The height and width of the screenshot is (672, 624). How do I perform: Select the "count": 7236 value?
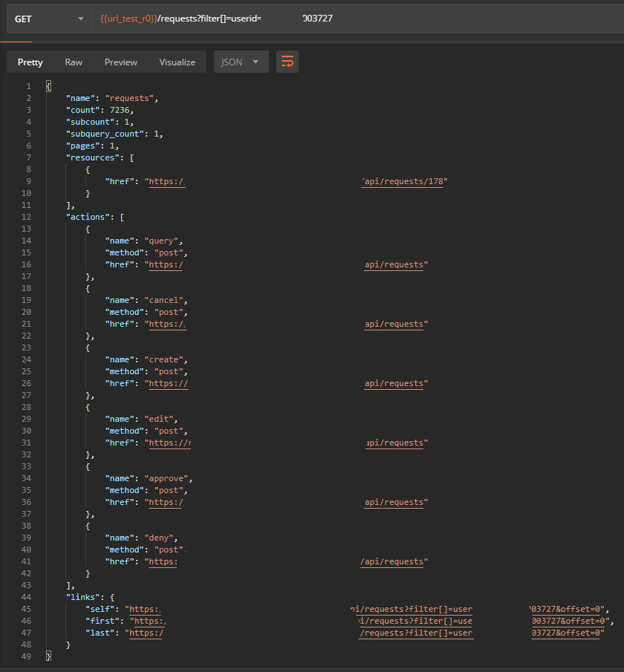pyautogui.click(x=119, y=110)
